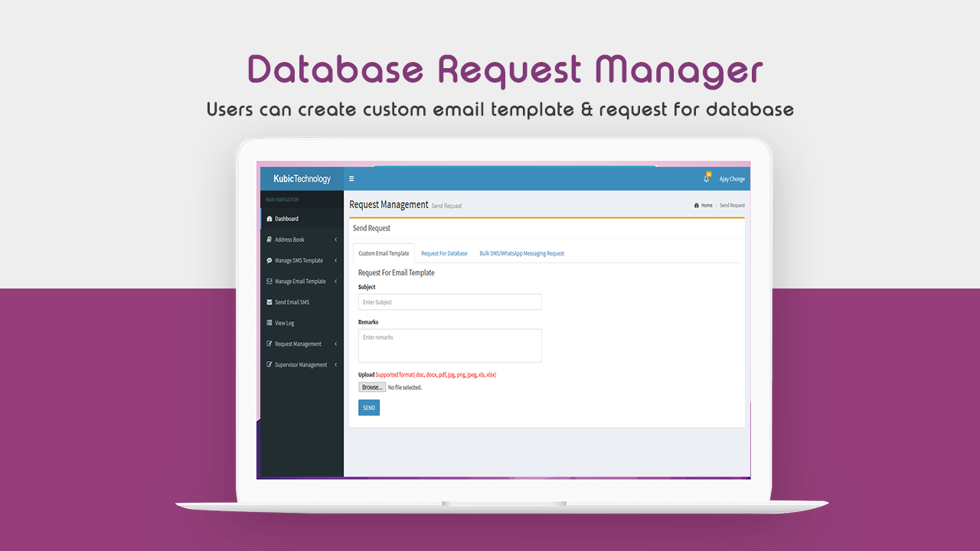Click the KubicTechnology logo
The width and height of the screenshot is (980, 551).
point(302,179)
